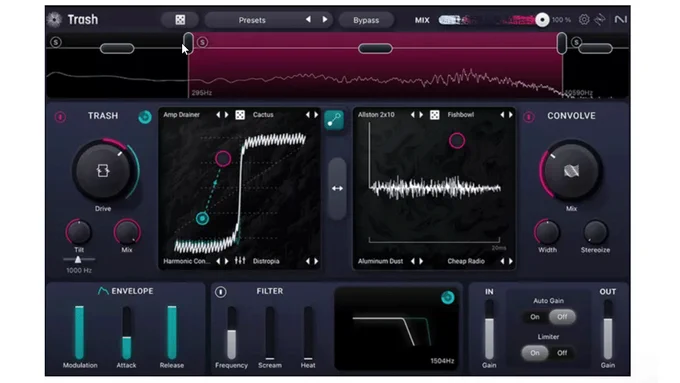Toggle the Convolve module power button
Image resolution: width=680 pixels, height=383 pixels.
coord(529,117)
